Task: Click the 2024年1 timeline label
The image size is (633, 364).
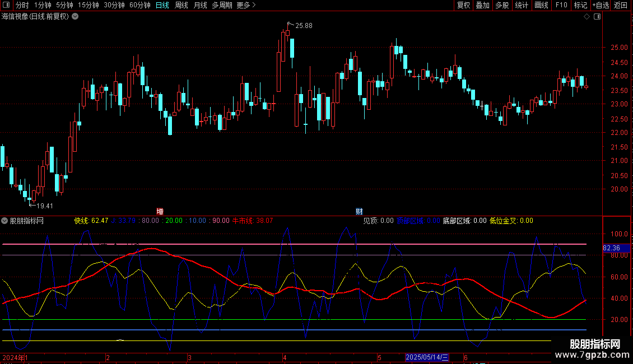Action: [x=15, y=357]
